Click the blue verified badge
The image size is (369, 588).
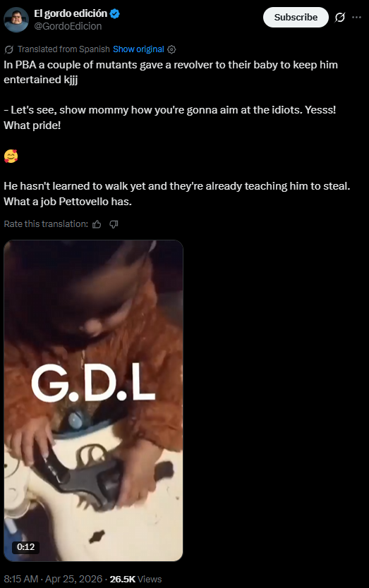(114, 14)
